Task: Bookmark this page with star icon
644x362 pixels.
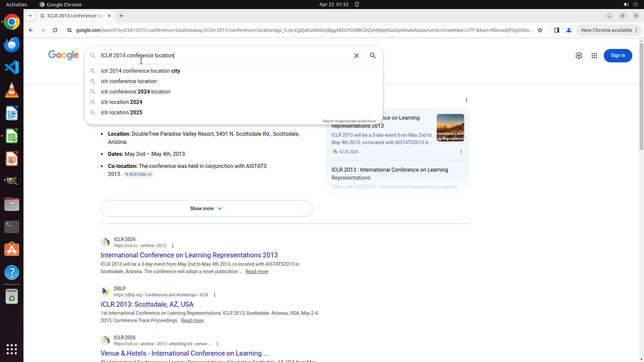Action: [540, 30]
